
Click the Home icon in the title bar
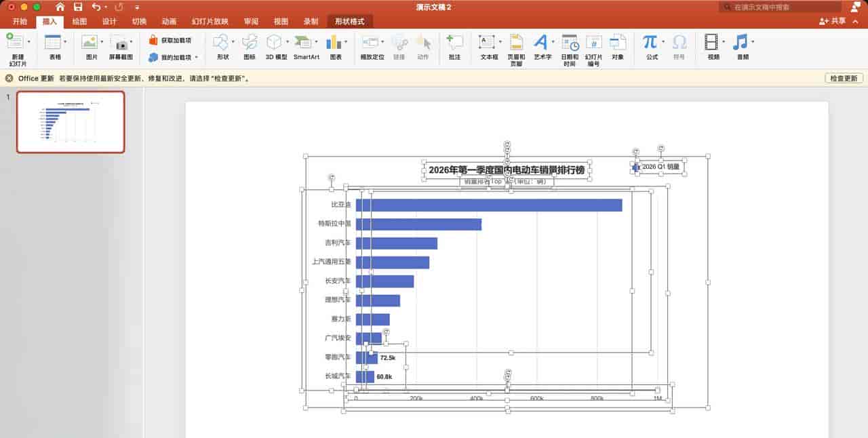tap(60, 7)
